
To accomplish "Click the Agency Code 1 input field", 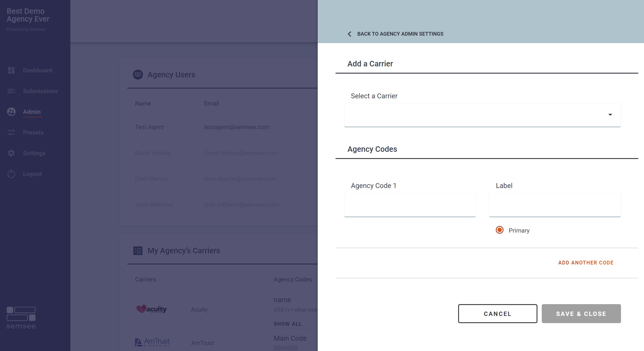I will click(x=410, y=205).
